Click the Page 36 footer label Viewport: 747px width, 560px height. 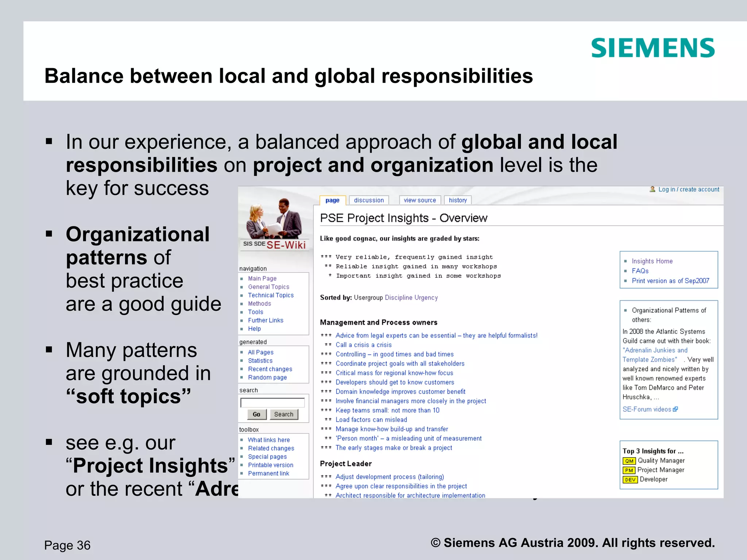tap(67, 545)
